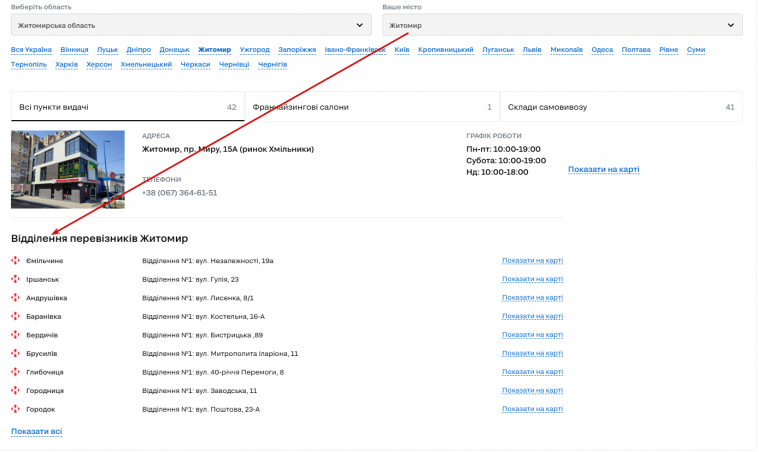Switch to Всі пункти видачі tab
This screenshot has width=768, height=452.
(128, 107)
